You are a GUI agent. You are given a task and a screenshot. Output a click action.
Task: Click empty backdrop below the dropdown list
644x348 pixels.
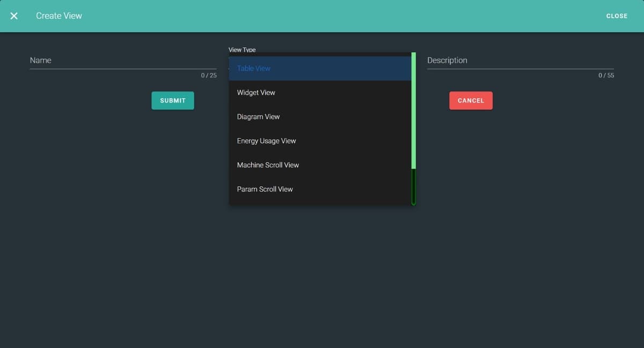pyautogui.click(x=322, y=269)
